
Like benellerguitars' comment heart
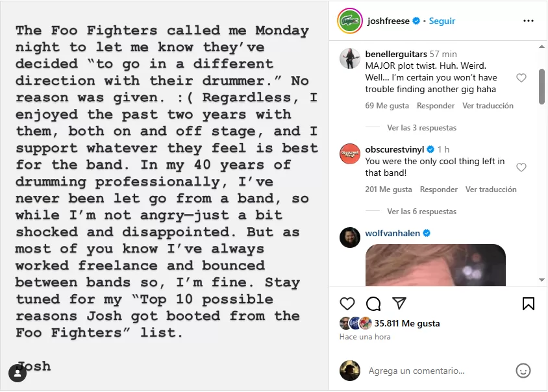[x=521, y=78]
